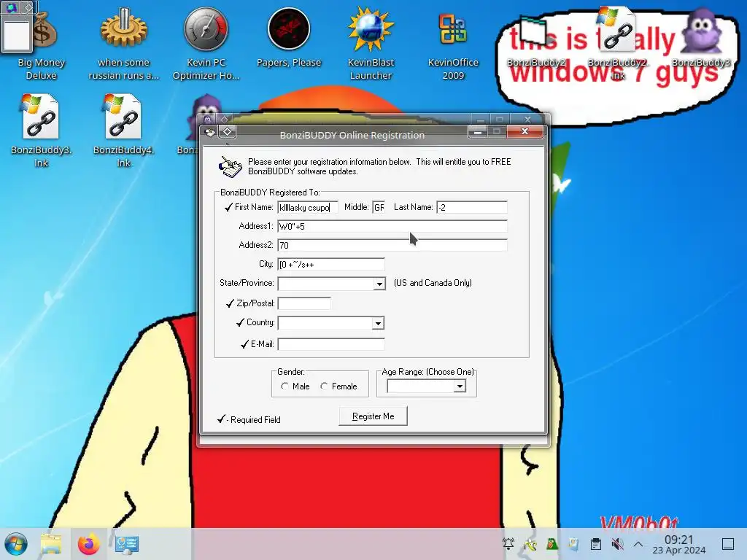Click the muted volume tray icon
The image size is (747, 560).
tap(617, 544)
